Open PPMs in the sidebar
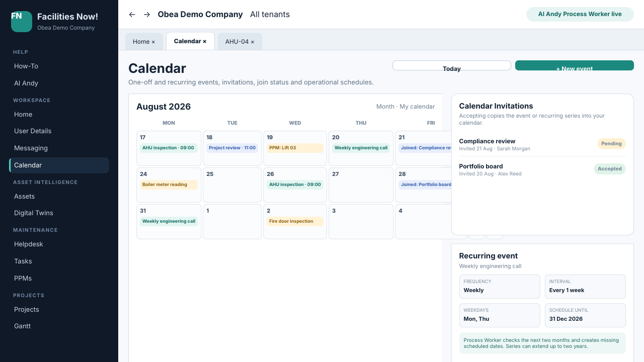 (59, 279)
